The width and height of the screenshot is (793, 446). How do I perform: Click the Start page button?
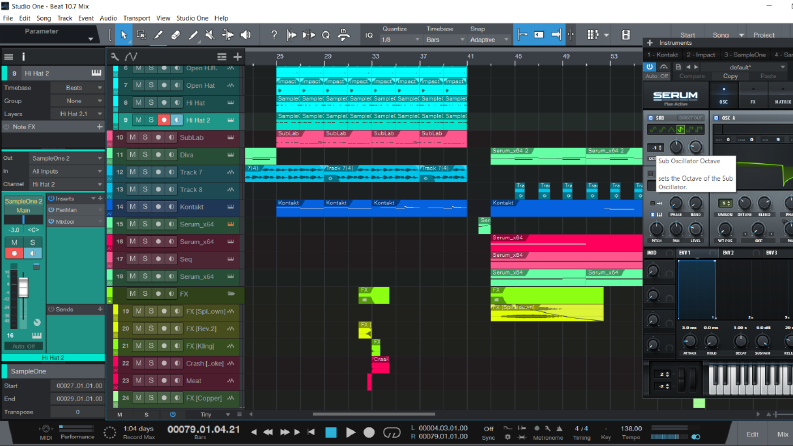click(687, 35)
